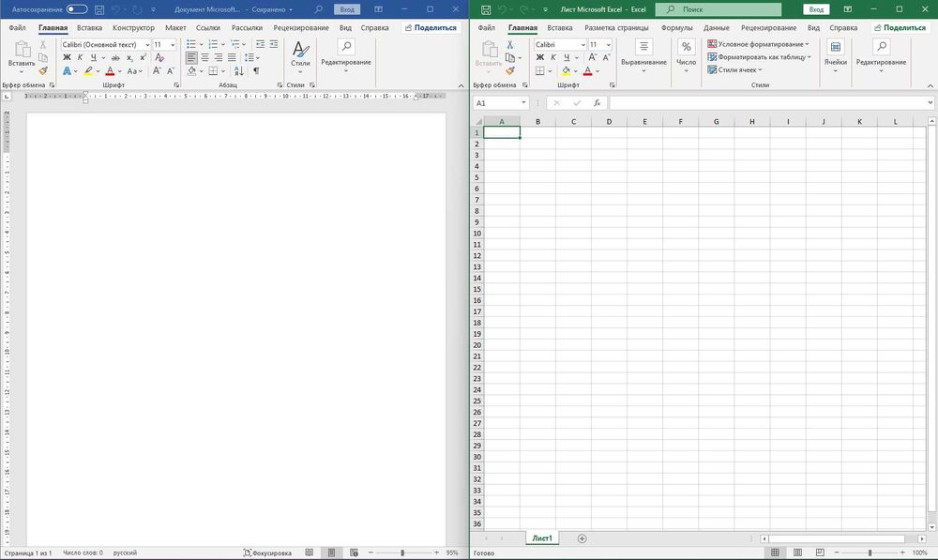Save the Word document
938x560 pixels.
tap(99, 9)
